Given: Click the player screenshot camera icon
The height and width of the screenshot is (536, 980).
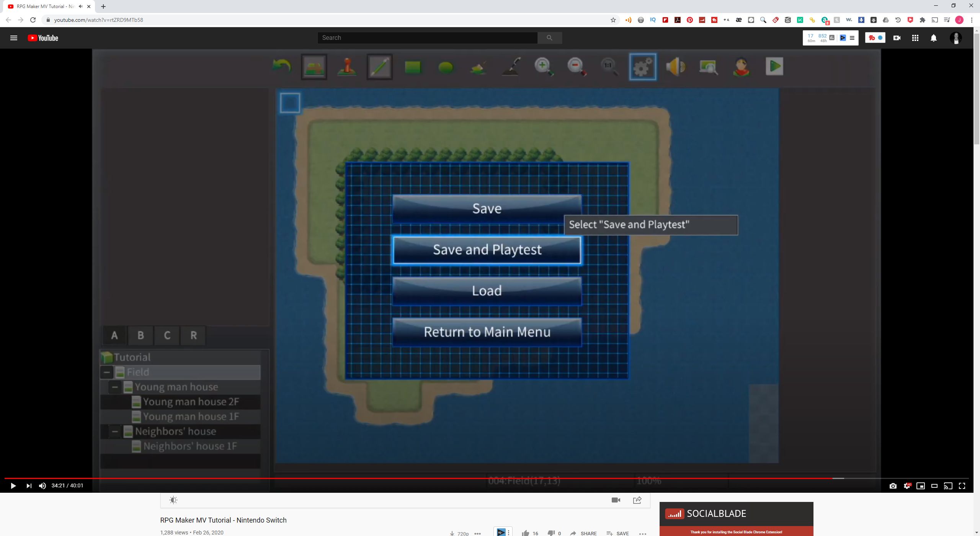Looking at the screenshot, I should (x=893, y=486).
